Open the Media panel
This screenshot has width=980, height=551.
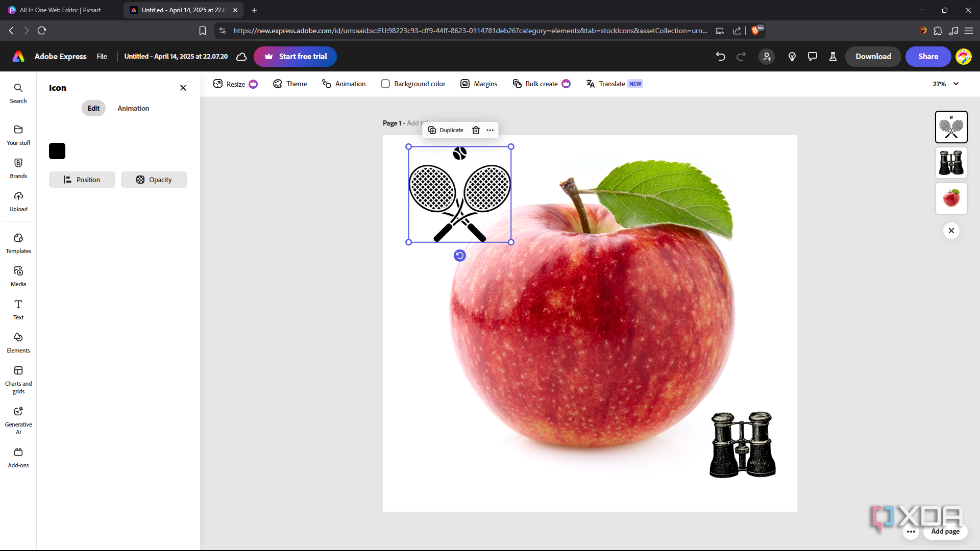(x=18, y=277)
